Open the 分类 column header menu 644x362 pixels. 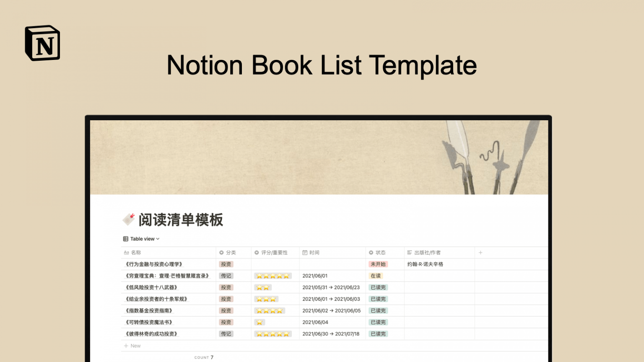(x=234, y=253)
